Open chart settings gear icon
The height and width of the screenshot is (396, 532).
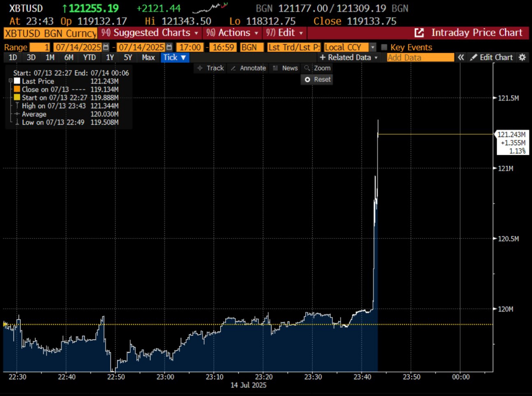pyautogui.click(x=522, y=57)
